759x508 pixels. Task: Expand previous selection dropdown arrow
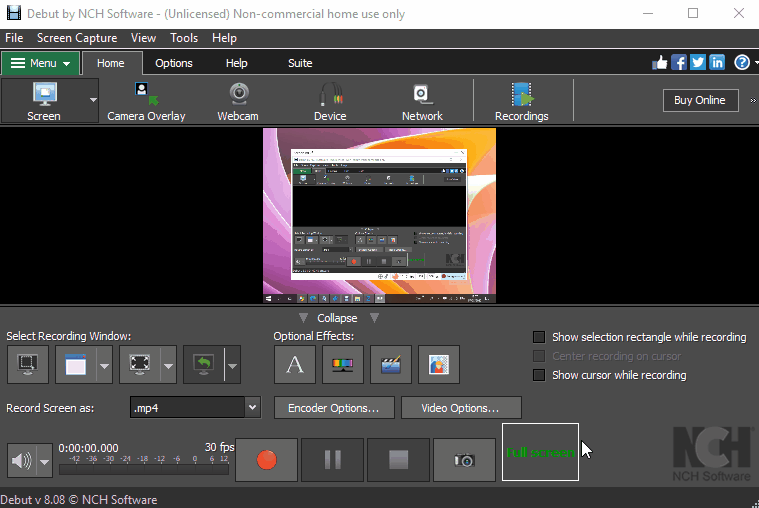click(232, 366)
